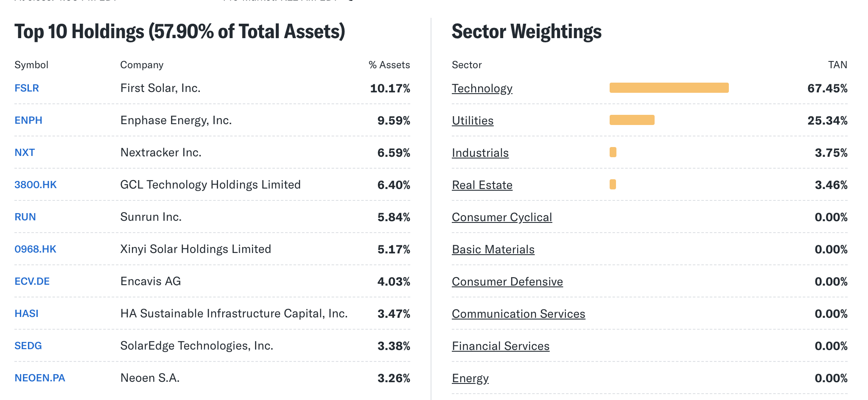Screen dimensions: 868x400
Task: Click the ENPH symbol link
Action: coord(28,120)
